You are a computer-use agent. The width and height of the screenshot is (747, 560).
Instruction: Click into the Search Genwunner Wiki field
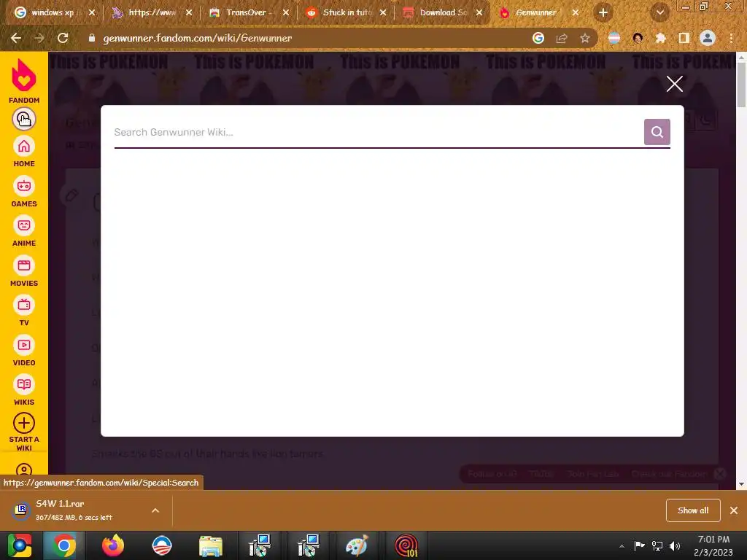point(379,133)
